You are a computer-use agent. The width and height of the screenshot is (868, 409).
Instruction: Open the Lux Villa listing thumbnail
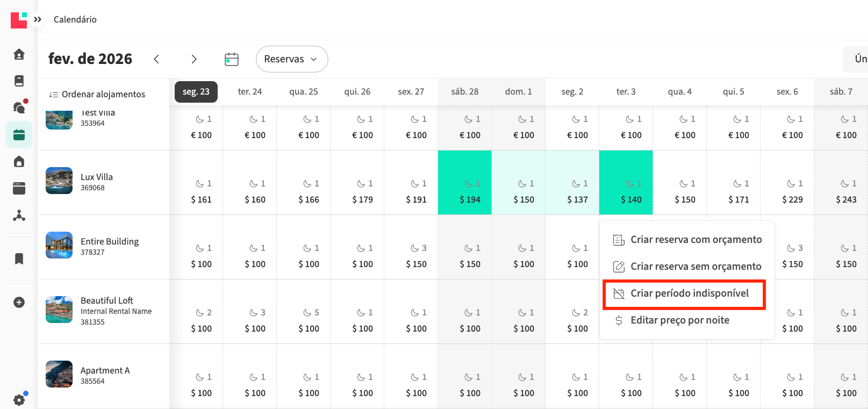tap(59, 181)
